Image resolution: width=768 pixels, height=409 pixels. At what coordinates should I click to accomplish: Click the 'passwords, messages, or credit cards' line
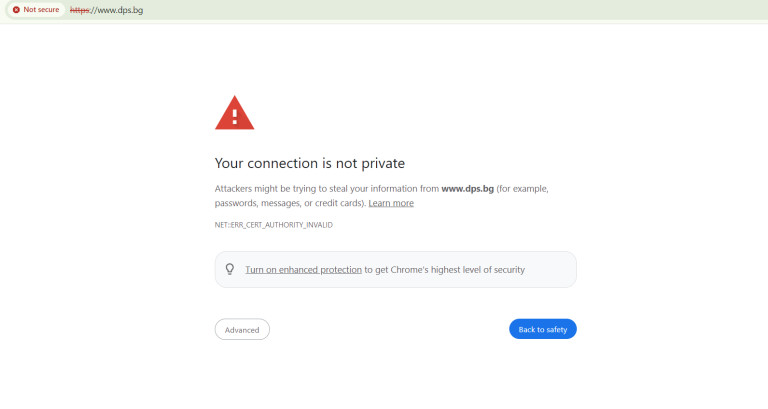288,203
